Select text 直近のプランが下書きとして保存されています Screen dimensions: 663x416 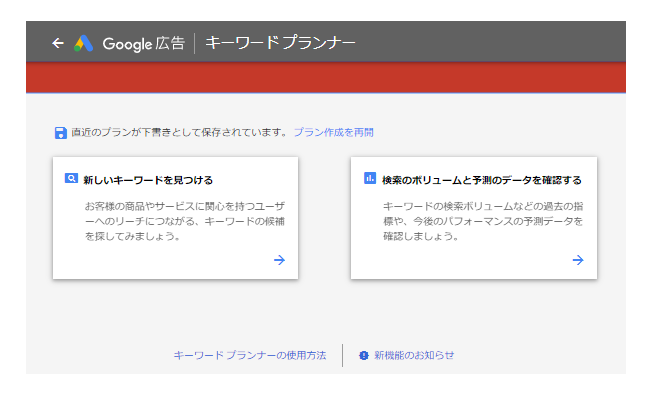point(180,132)
